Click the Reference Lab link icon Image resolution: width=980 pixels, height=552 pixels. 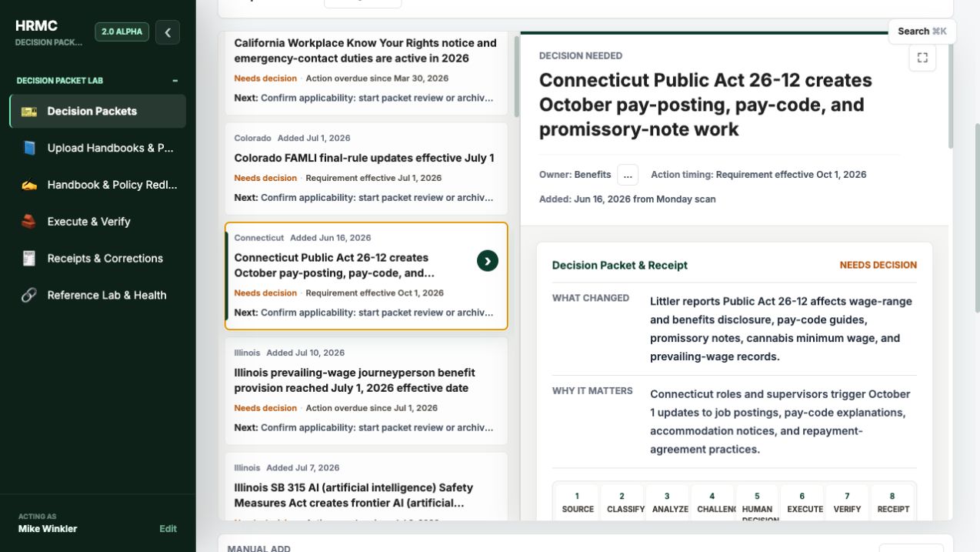click(x=29, y=295)
